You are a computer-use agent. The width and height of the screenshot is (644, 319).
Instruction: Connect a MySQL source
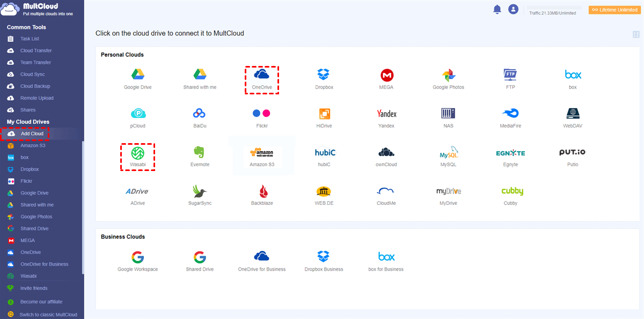coord(448,157)
